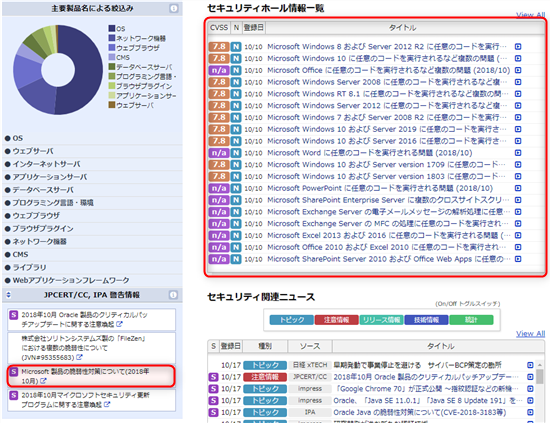Click View All for security news
Viewport: 550px width, 423px height.
530,334
